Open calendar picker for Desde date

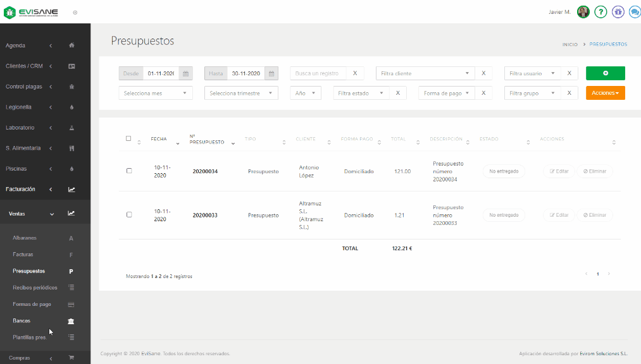186,73
